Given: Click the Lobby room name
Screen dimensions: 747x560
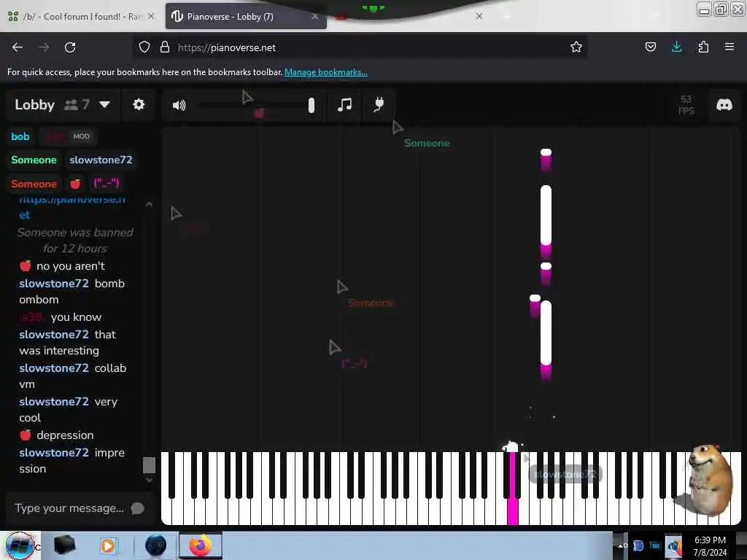Looking at the screenshot, I should [x=35, y=104].
